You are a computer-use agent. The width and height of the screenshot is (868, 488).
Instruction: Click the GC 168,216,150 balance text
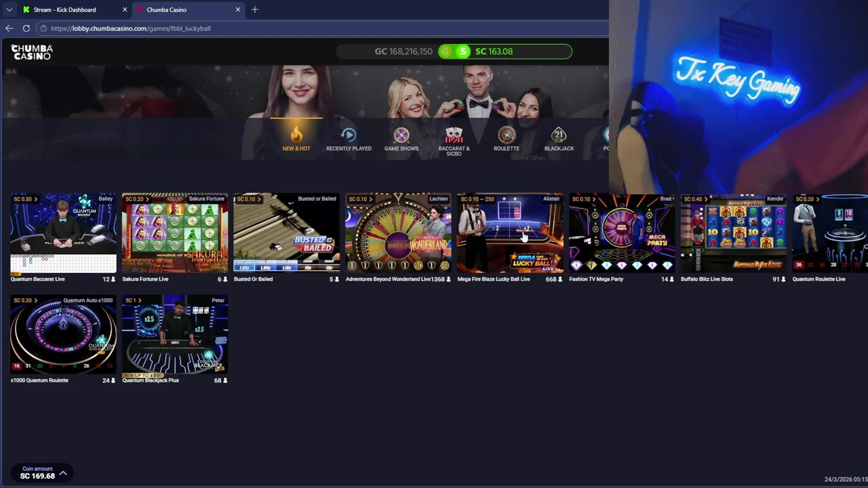click(403, 52)
